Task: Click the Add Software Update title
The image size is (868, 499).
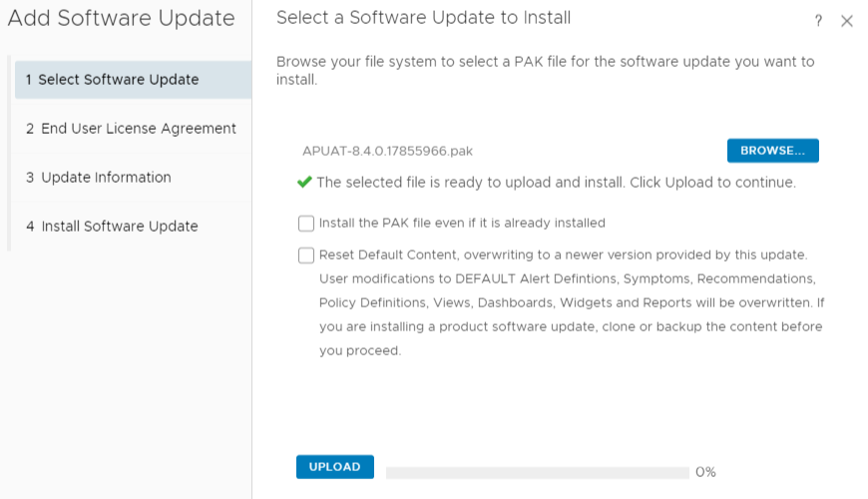Action: click(122, 19)
